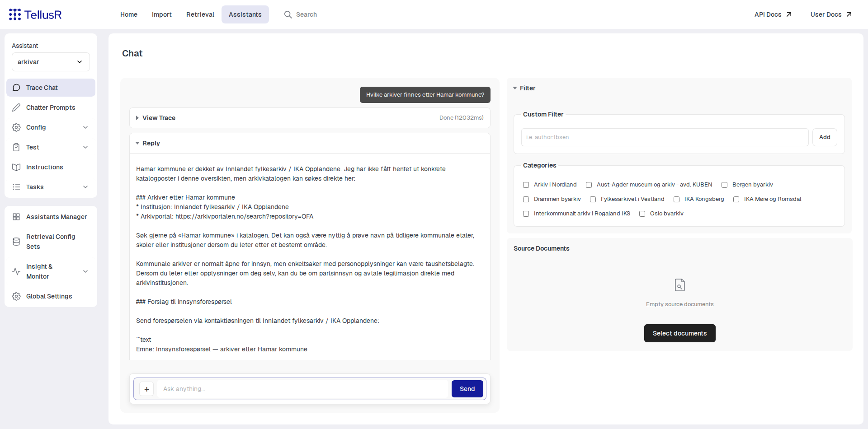Click the Config gear icon

[16, 127]
